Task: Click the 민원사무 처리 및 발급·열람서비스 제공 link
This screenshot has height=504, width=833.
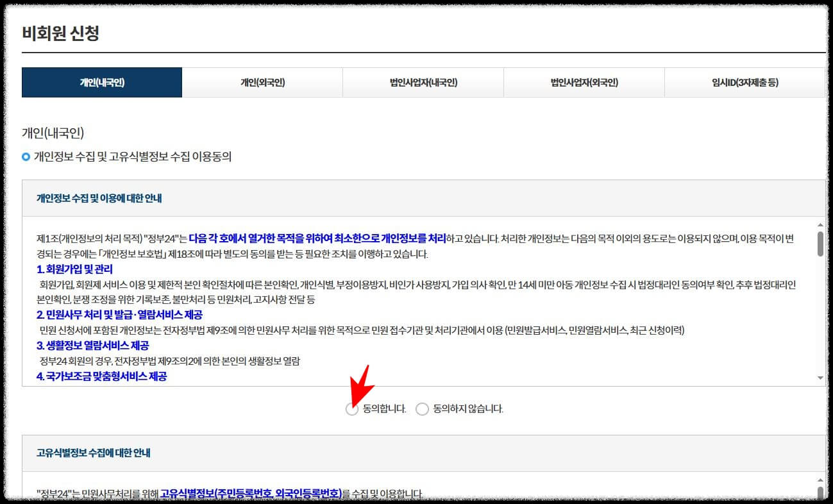Action: pos(121,315)
